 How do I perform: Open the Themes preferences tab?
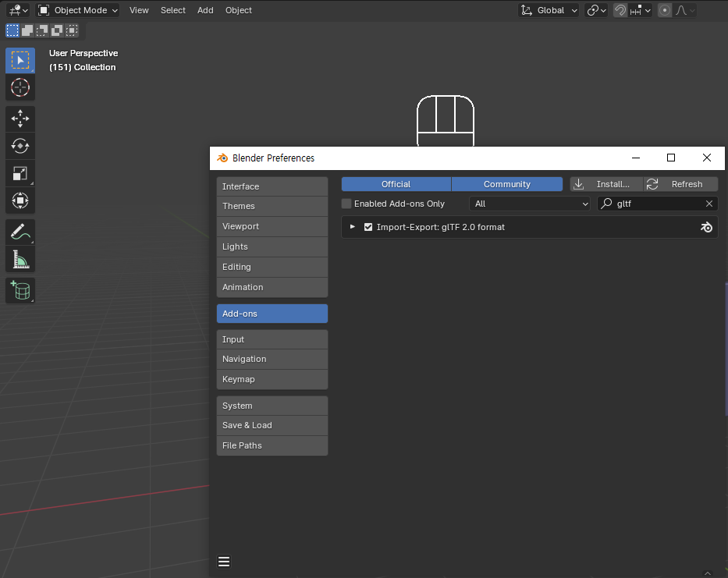coord(272,206)
